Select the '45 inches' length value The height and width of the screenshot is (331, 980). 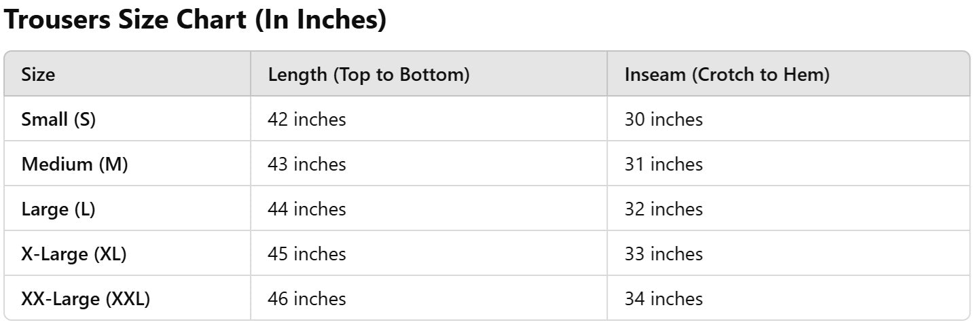point(307,254)
